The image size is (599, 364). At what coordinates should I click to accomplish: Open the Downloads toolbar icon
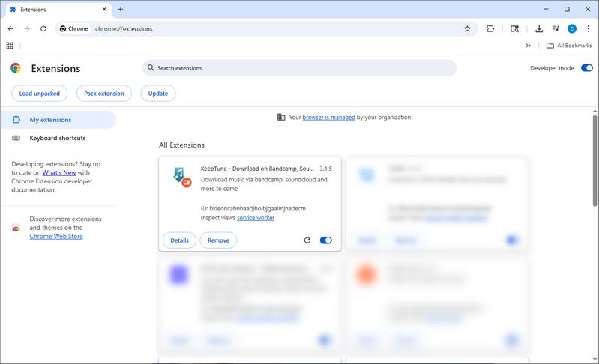click(538, 28)
